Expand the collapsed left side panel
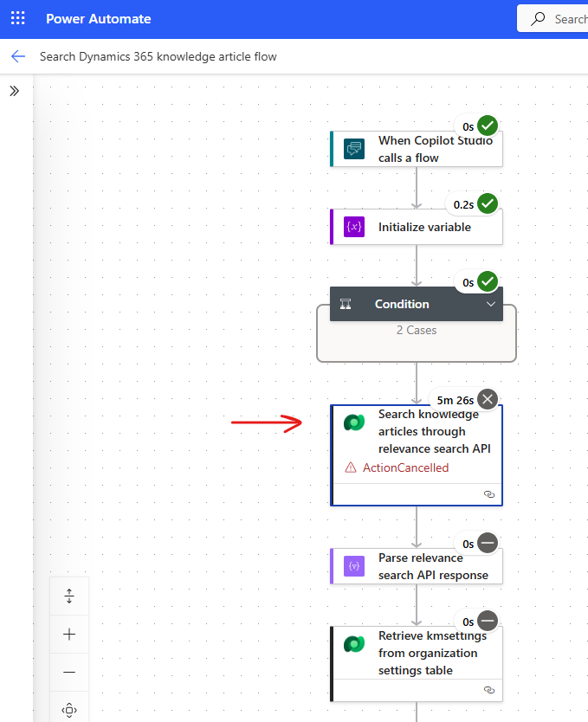 pyautogui.click(x=15, y=91)
